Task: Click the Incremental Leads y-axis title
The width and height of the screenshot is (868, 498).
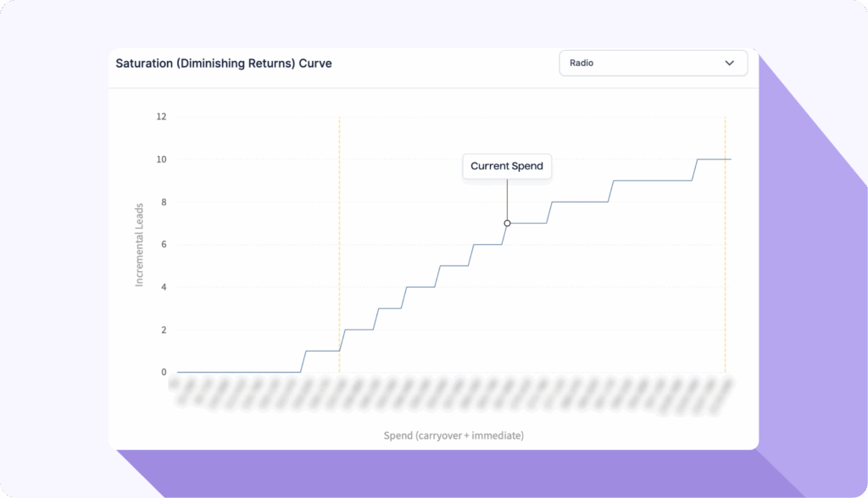Action: click(x=140, y=245)
